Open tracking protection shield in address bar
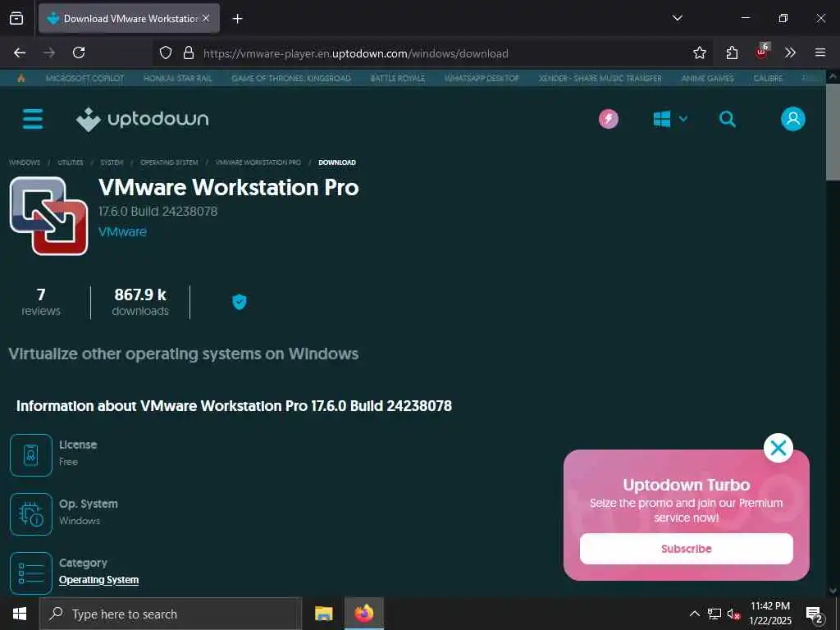 [166, 52]
